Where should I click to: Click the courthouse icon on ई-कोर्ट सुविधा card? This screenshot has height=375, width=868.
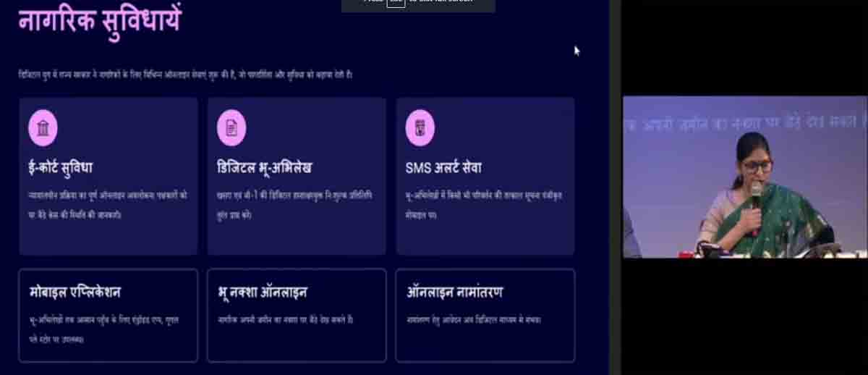pos(43,128)
